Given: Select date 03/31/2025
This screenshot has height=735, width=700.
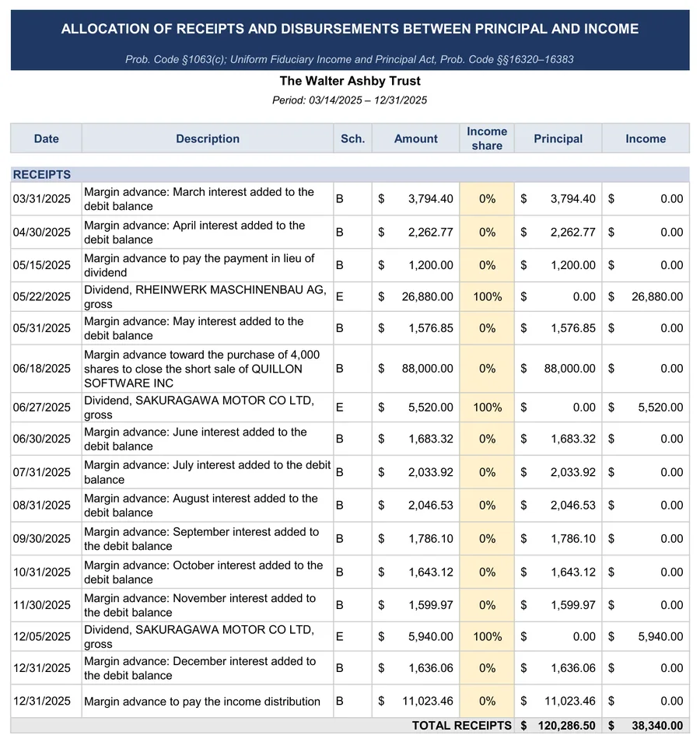Looking at the screenshot, I should click(42, 199).
